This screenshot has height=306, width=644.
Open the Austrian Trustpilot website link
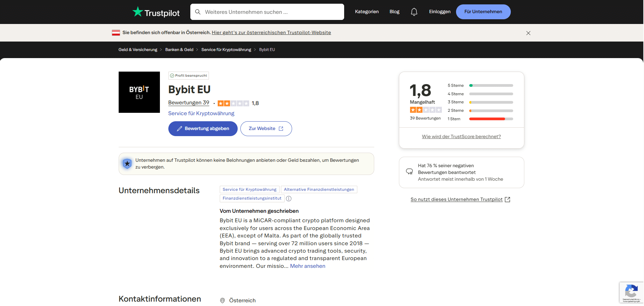click(x=271, y=33)
